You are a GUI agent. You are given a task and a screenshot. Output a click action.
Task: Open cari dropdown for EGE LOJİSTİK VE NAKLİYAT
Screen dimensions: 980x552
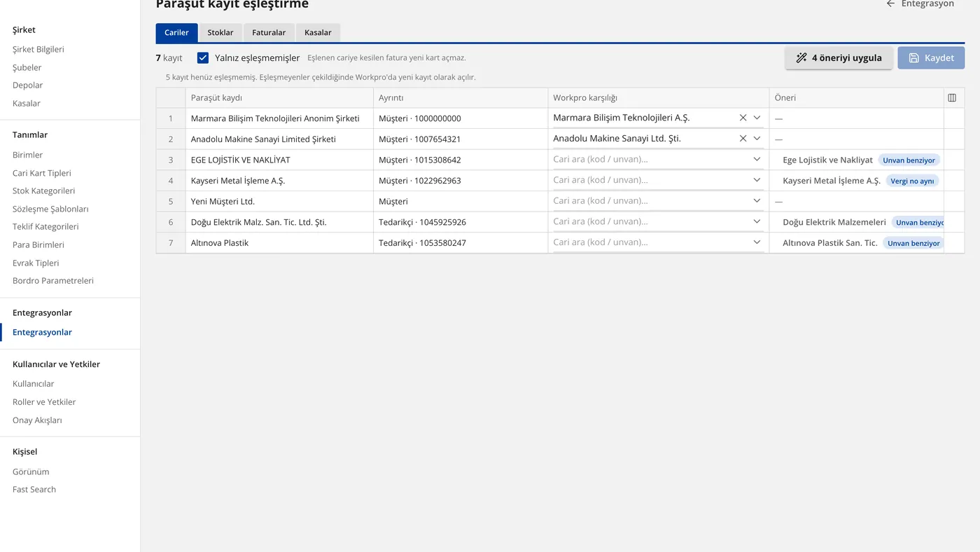(x=757, y=159)
